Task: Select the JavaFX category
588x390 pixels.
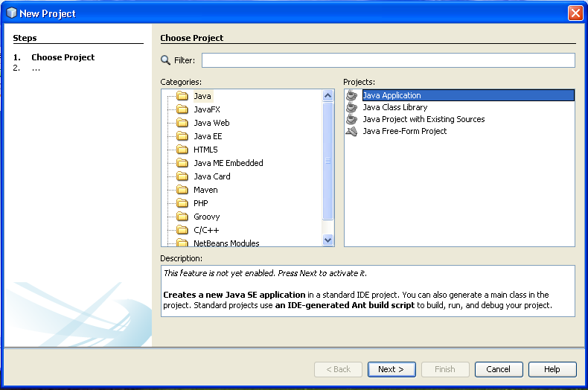Action: pyautogui.click(x=207, y=109)
